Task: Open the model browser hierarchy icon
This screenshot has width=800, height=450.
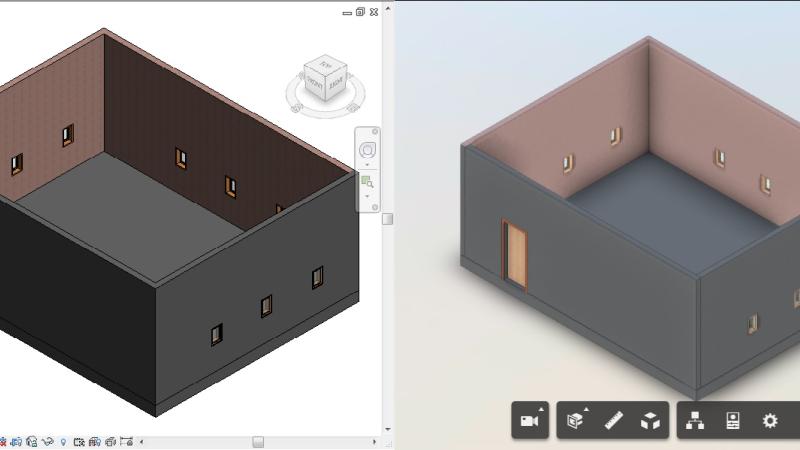Action: [x=695, y=421]
